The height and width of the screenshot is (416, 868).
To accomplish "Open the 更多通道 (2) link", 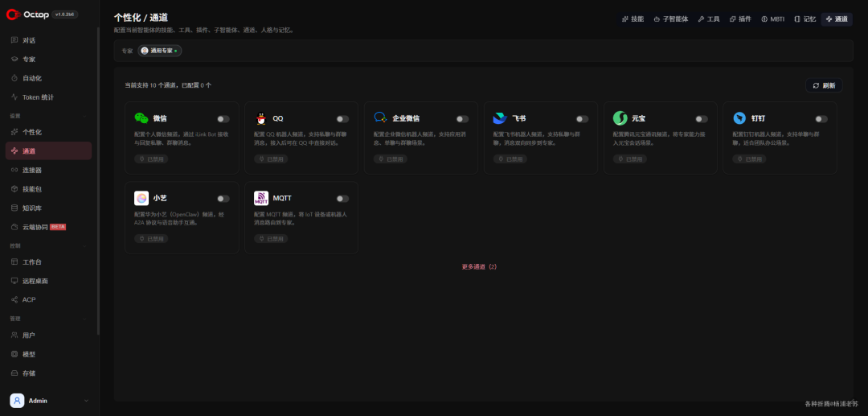I will click(479, 266).
